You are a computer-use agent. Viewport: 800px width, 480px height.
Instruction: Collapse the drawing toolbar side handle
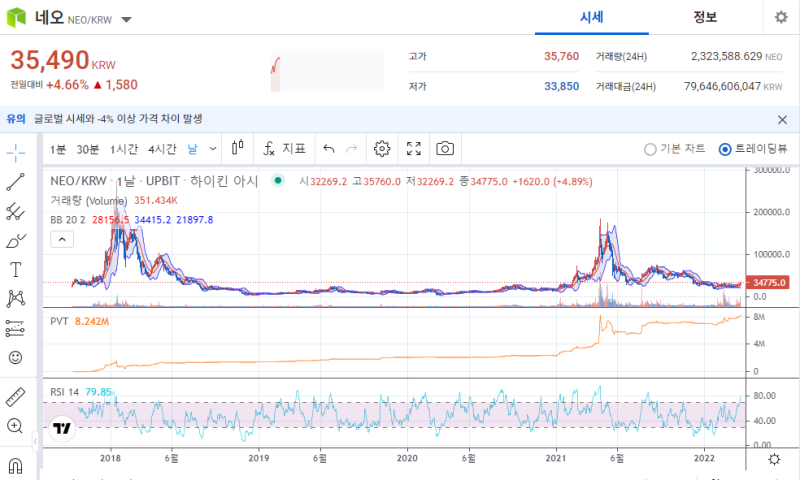point(35,441)
